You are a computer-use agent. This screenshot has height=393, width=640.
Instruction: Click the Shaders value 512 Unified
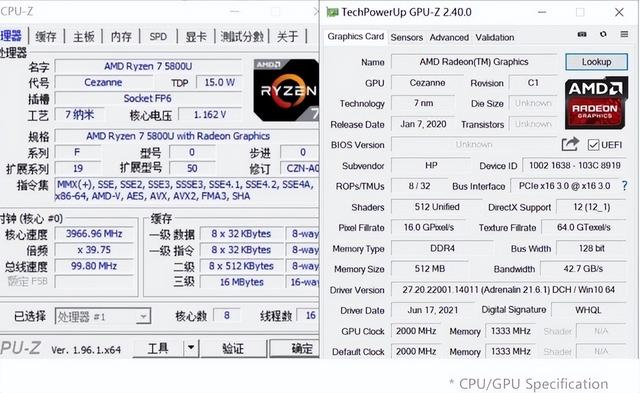click(437, 207)
